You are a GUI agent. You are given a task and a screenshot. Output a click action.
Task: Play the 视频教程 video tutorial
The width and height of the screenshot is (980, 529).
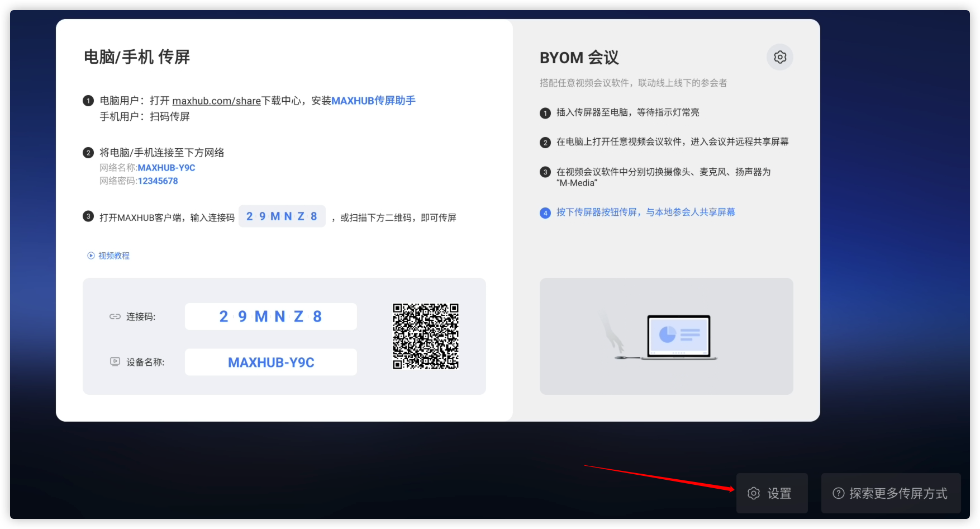(x=108, y=256)
